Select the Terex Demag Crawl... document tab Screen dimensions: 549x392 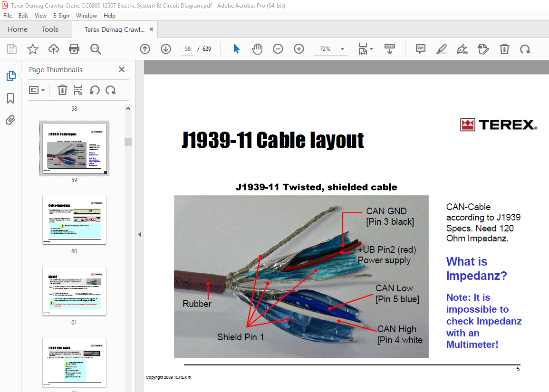coord(115,29)
